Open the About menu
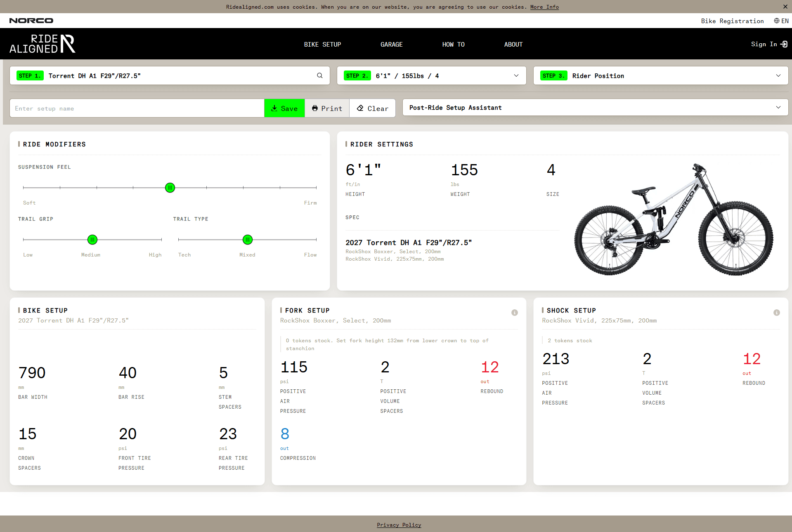Viewport: 792px width, 532px height. click(x=513, y=45)
